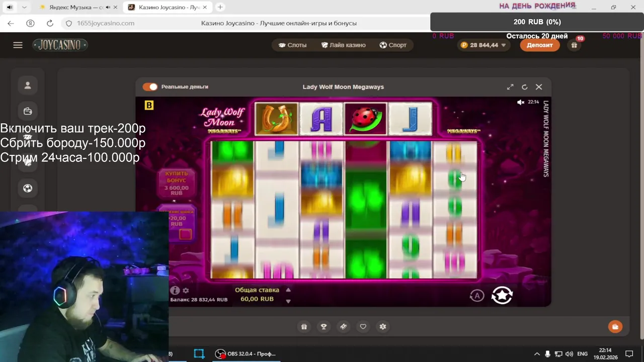Image resolution: width=644 pixels, height=362 pixels.
Task: Close the Яндекс Музыка tab
Action: (115, 8)
